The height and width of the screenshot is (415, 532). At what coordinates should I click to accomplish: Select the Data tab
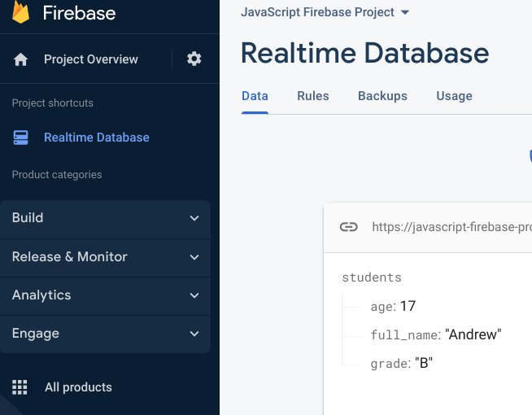[255, 96]
